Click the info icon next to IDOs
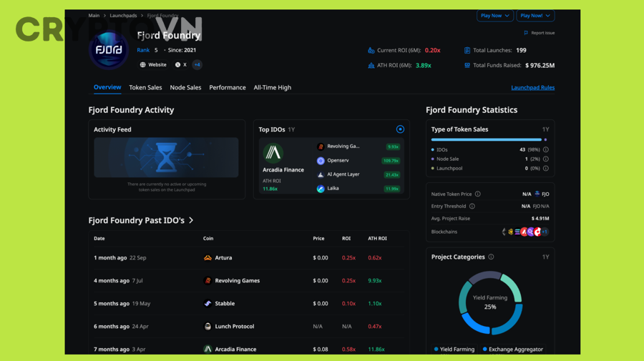This screenshot has width=644, height=361. pyautogui.click(x=546, y=149)
